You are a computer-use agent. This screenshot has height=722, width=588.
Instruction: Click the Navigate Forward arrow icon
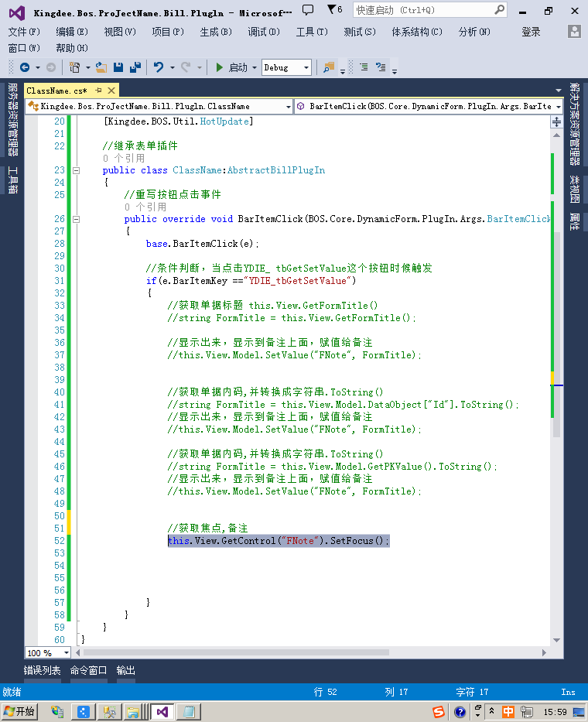51,67
